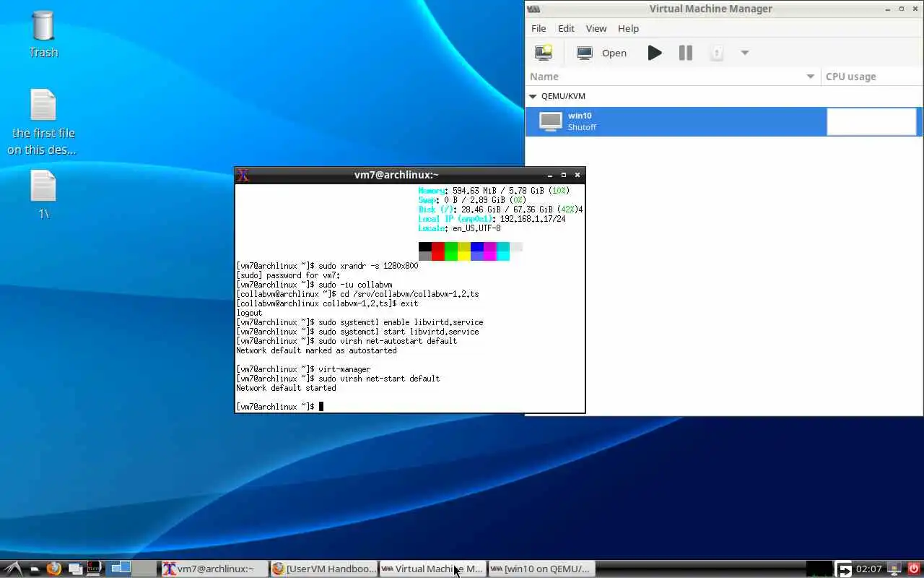Image resolution: width=924 pixels, height=578 pixels.
Task: Switch to UserVM Handbook Firefox taskbar button
Action: point(323,569)
